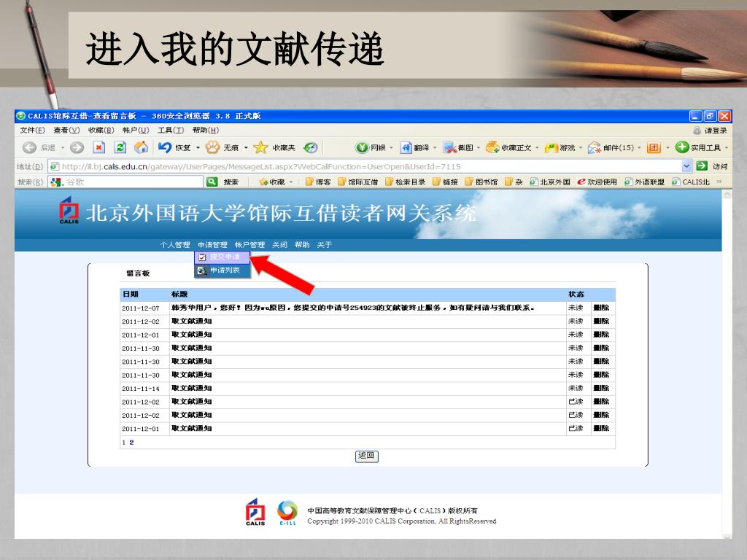Open the 2011-11-14 取文献通知 message

point(192,388)
